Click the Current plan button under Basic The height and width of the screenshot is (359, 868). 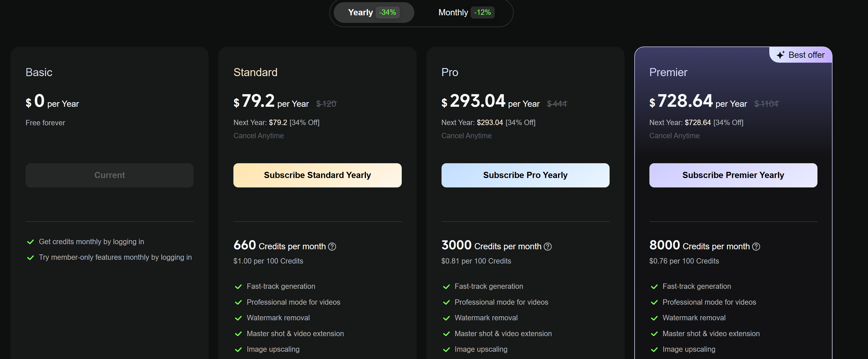[109, 175]
